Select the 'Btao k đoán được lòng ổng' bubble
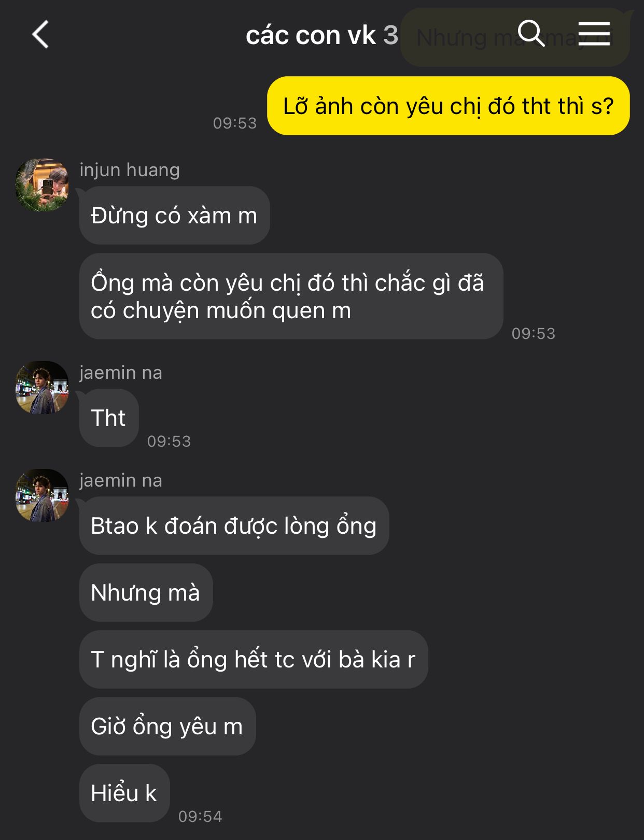Screen dimensions: 644x840 [234, 525]
